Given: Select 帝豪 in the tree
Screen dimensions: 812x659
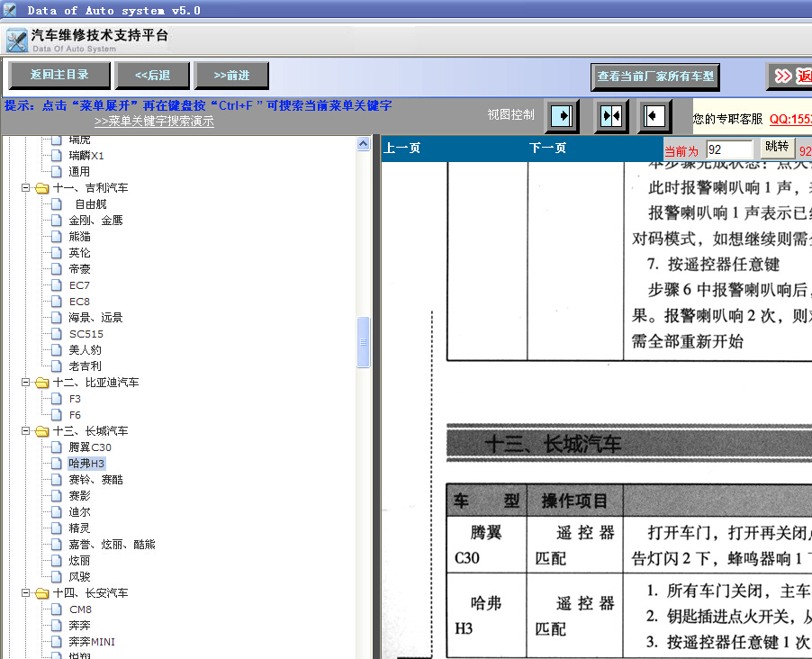Looking at the screenshot, I should pyautogui.click(x=80, y=269).
